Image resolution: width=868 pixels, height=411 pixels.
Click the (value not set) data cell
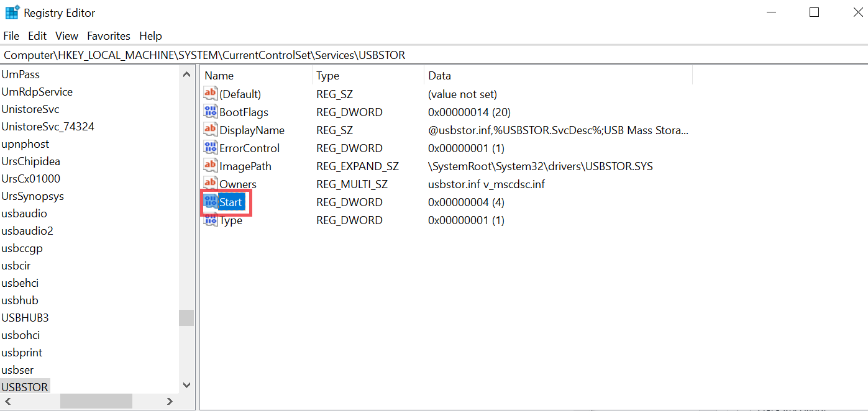(x=462, y=94)
